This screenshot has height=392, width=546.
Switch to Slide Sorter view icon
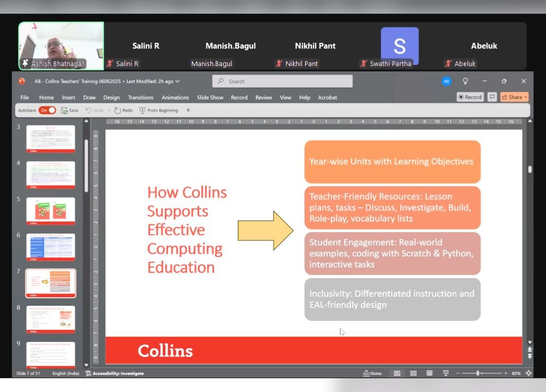[413, 373]
